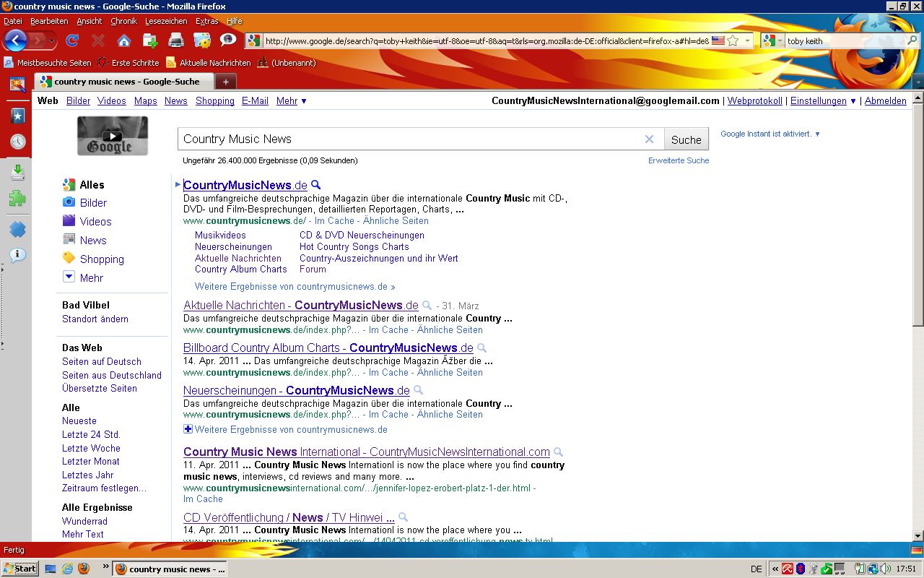Screen dimensions: 924x578
Task: Open the address bar URL dropdown arrow
Action: (747, 41)
